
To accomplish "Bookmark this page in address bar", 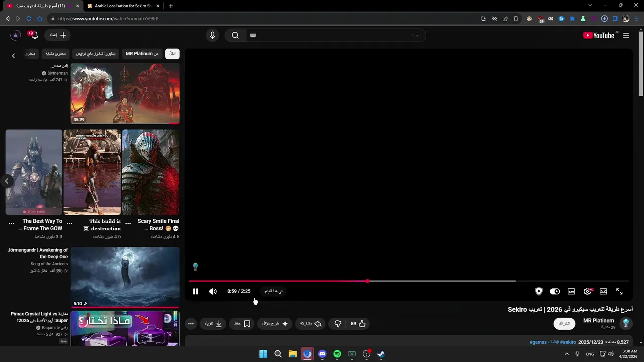I will 516,19.
